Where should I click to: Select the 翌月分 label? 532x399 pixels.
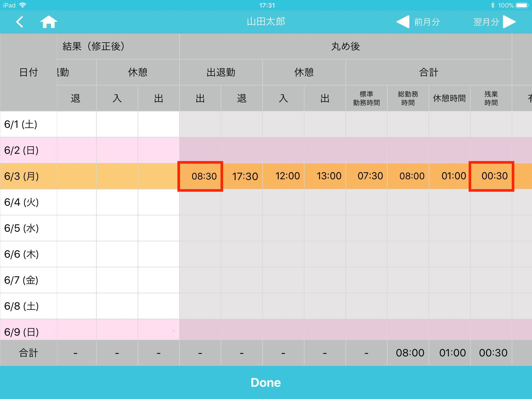pos(486,22)
